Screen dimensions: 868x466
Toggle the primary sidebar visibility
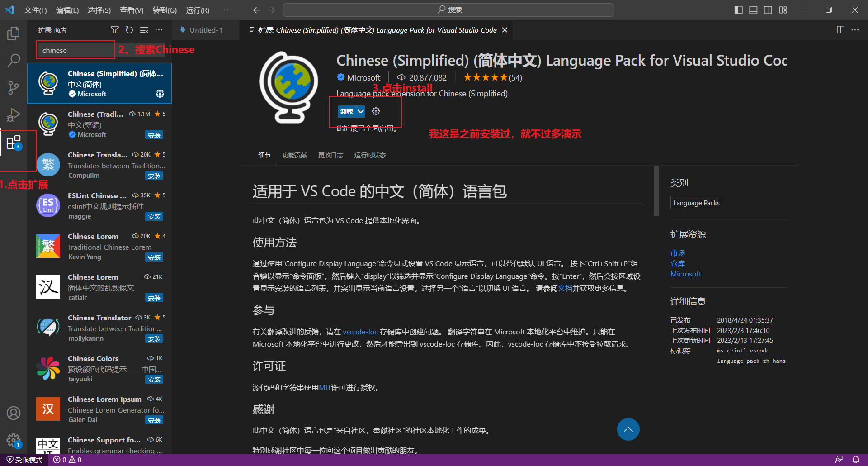(x=738, y=10)
